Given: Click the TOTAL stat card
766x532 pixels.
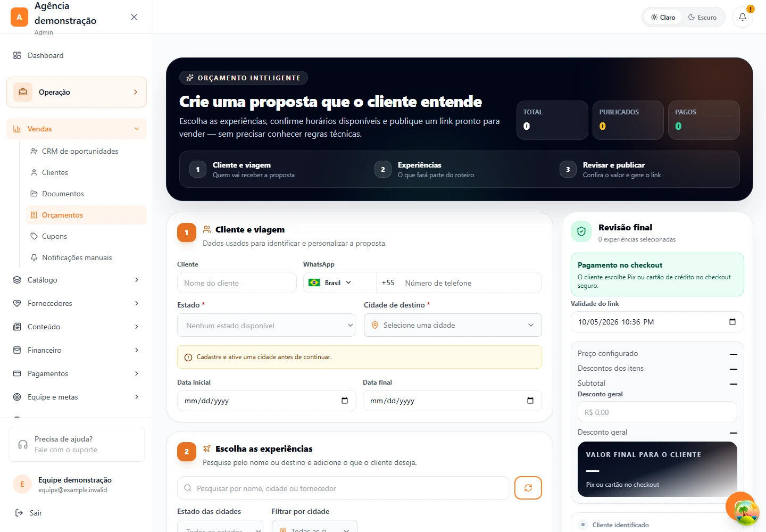Looking at the screenshot, I should 552,120.
